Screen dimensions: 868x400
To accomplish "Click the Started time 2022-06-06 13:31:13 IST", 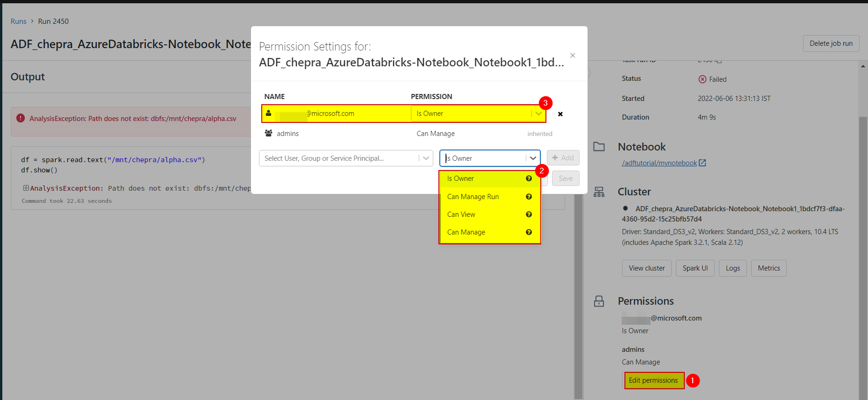I will pyautogui.click(x=734, y=99).
